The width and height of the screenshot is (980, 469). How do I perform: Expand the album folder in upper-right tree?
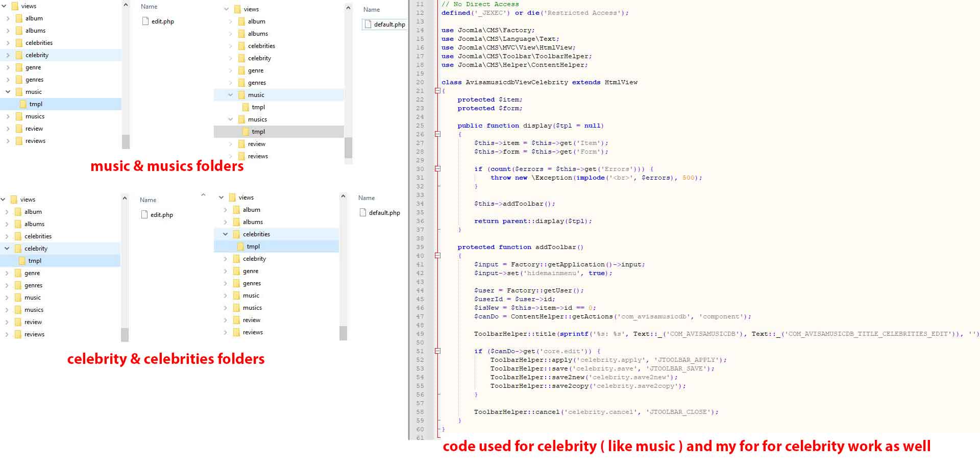click(x=230, y=21)
